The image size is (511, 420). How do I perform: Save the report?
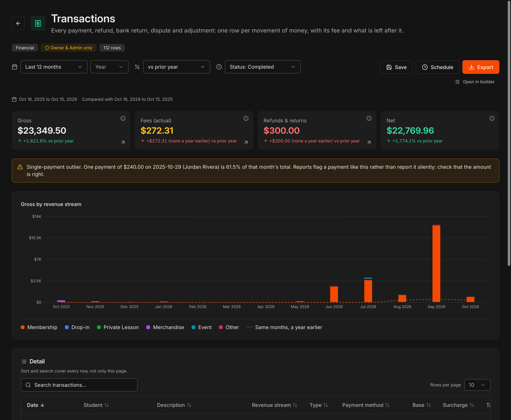click(396, 67)
